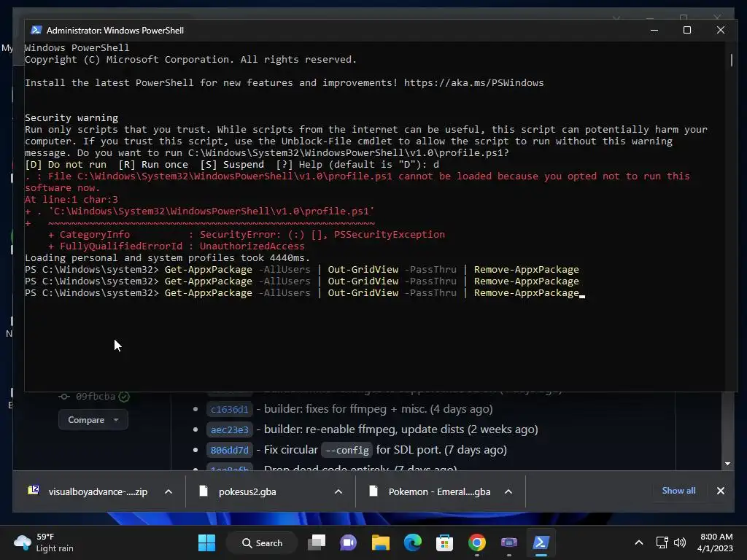Close the PowerShell window
This screenshot has height=560, width=747.
[720, 30]
